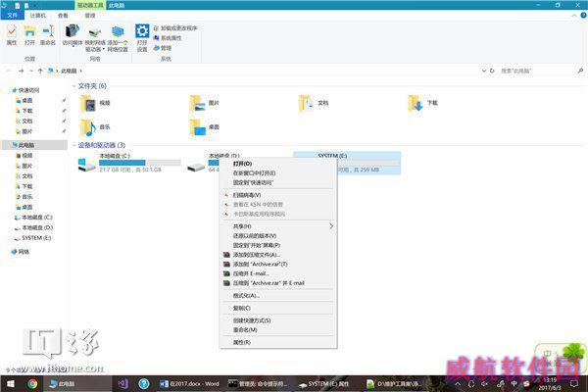Click the 属性 (Properties) ribbon icon
The image size is (588, 392).
[x=12, y=35]
